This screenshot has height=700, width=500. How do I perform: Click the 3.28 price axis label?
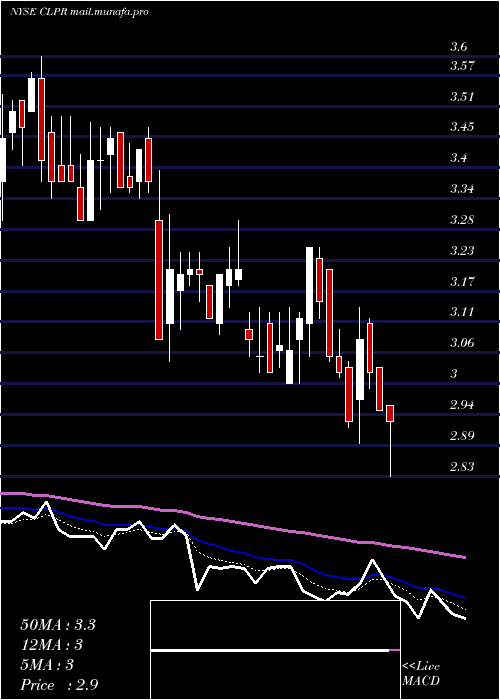point(462,220)
